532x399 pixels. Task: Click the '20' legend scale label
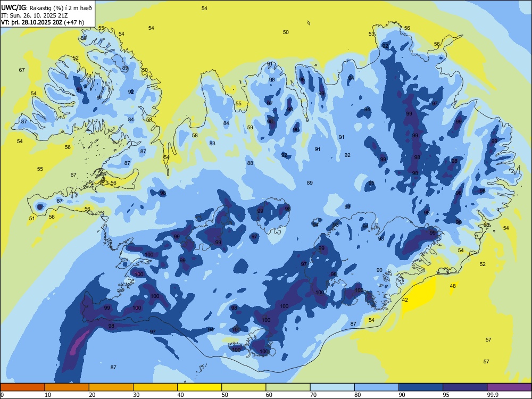[92, 395]
